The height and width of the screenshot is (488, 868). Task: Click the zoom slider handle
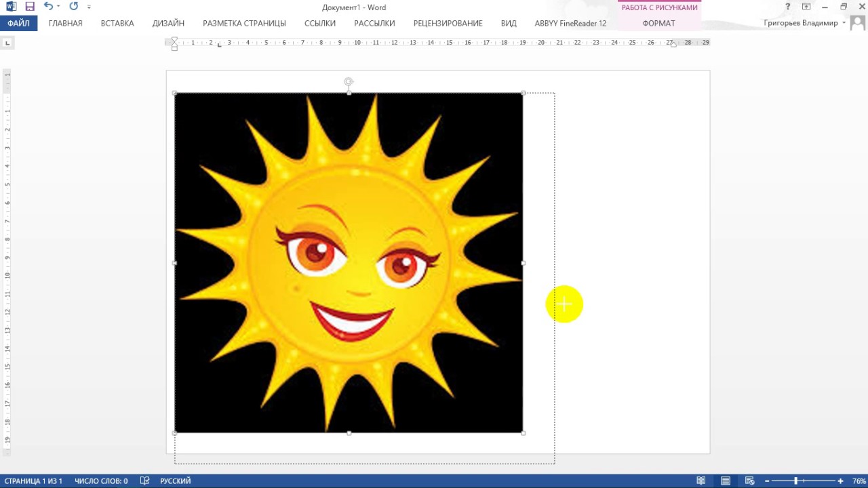[x=796, y=481]
